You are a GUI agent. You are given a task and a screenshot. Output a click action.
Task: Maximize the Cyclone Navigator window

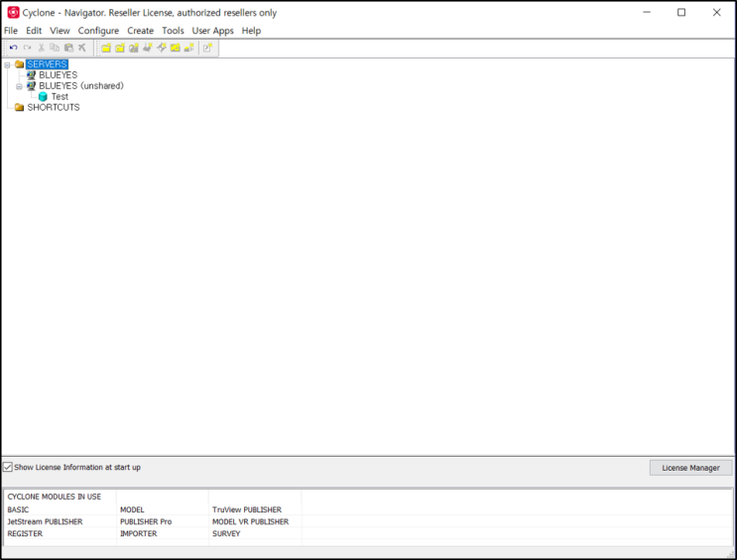[681, 12]
